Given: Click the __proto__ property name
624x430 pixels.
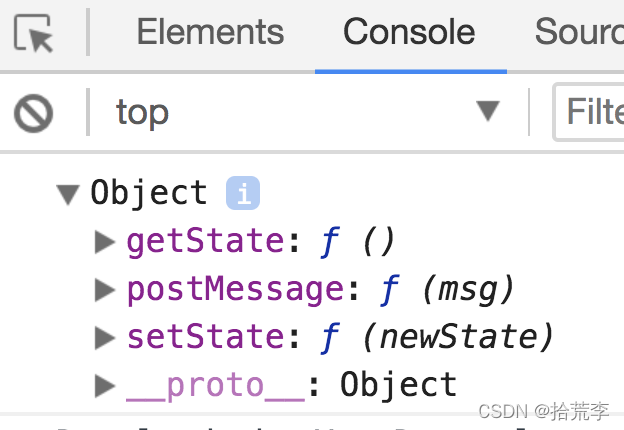Looking at the screenshot, I should click(x=216, y=385).
